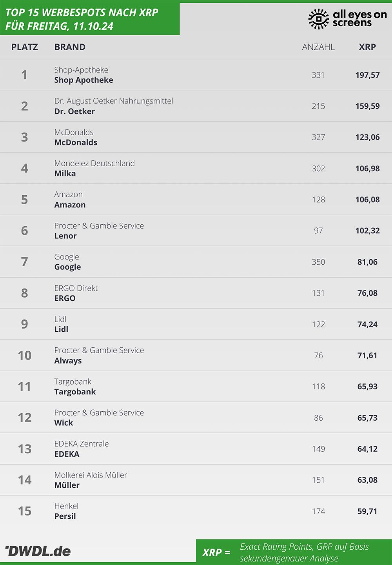Image resolution: width=392 pixels, height=565 pixels.
Task: Select the EDEKA brand name
Action: 67,454
